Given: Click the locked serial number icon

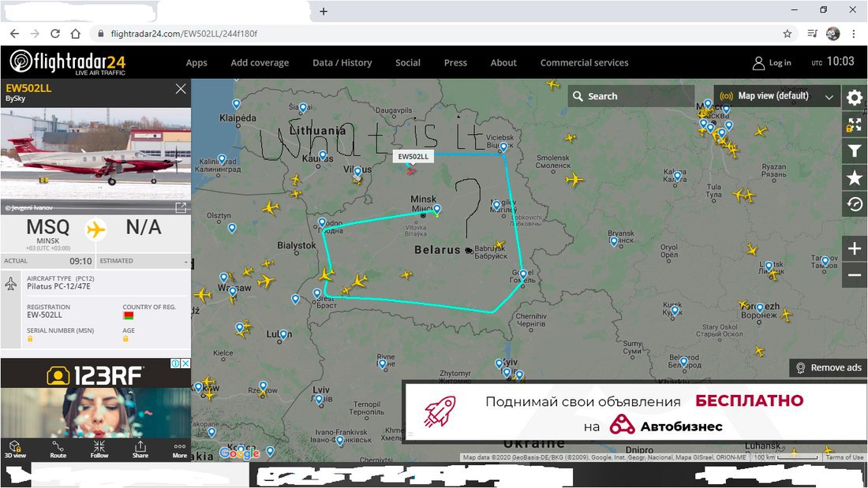Looking at the screenshot, I should click(30, 339).
